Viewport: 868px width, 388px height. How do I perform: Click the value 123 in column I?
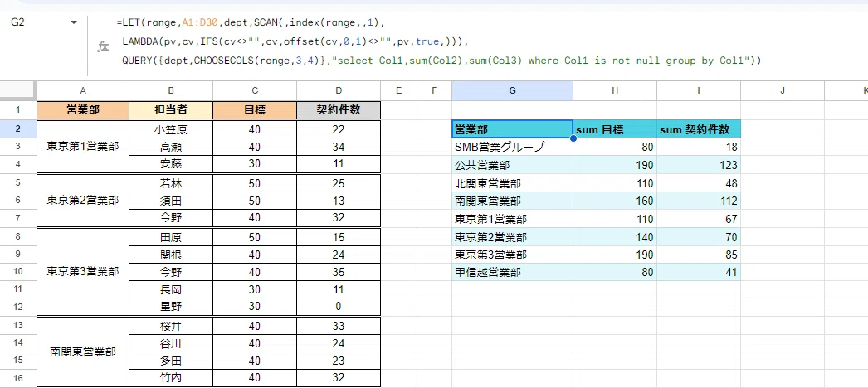click(699, 165)
